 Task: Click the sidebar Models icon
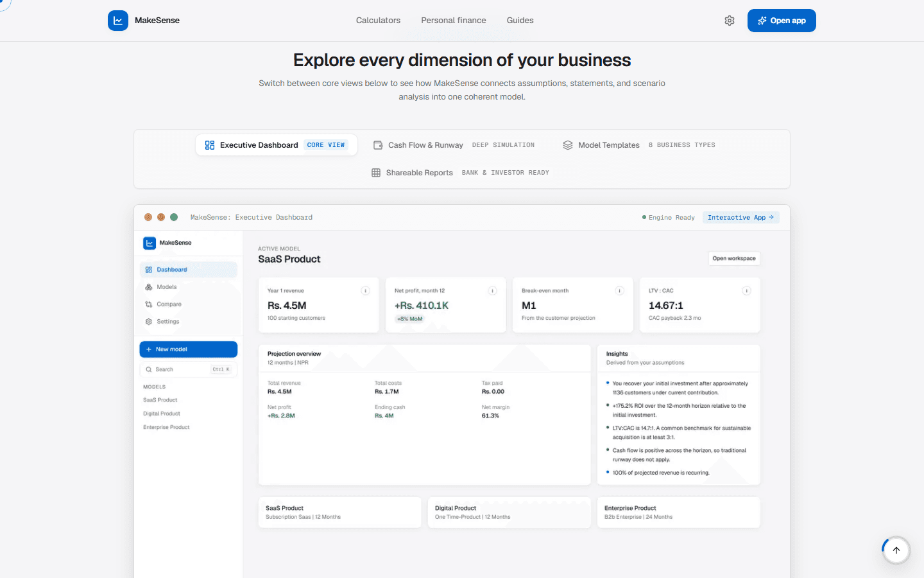[149, 287]
